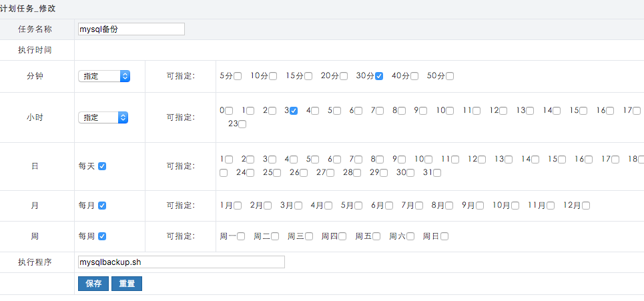Focus the 任务名称 input field
The width and height of the screenshot is (644, 301).
[x=131, y=29]
